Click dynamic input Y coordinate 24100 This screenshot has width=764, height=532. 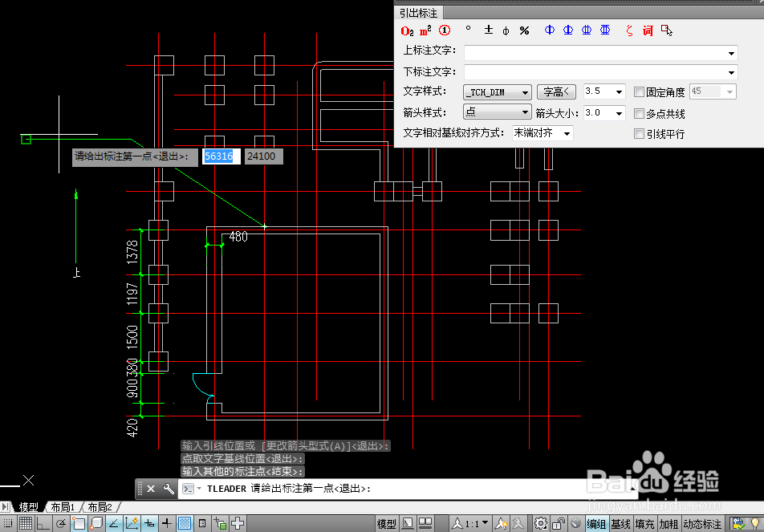coord(263,156)
